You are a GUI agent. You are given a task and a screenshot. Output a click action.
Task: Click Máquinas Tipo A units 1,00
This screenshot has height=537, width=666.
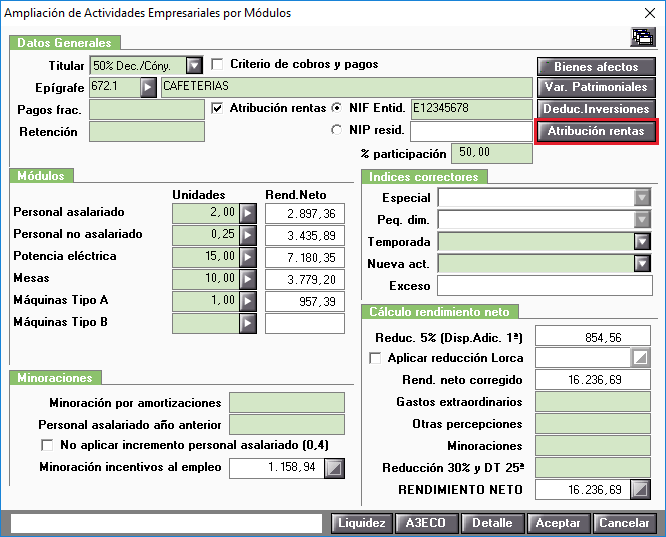coord(206,302)
